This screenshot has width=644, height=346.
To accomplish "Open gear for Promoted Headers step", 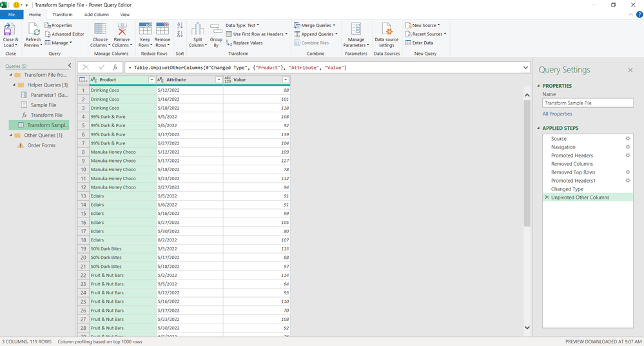I will (628, 156).
